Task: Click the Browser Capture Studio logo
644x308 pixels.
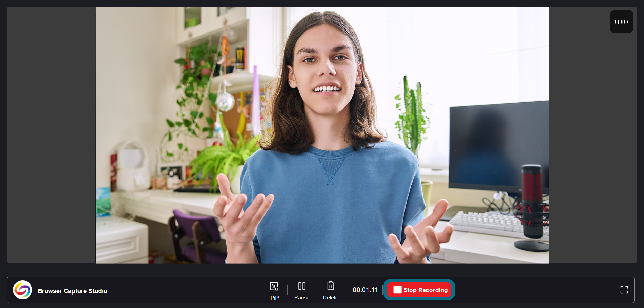Action: (x=23, y=290)
